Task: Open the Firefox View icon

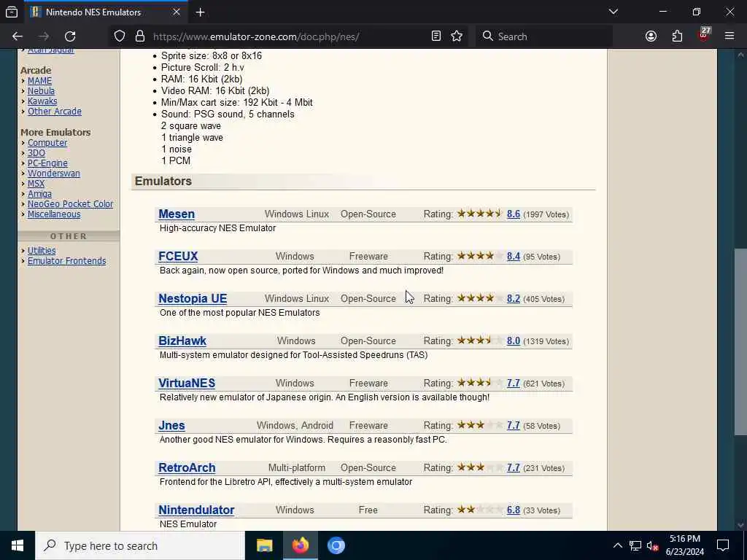Action: (12, 12)
